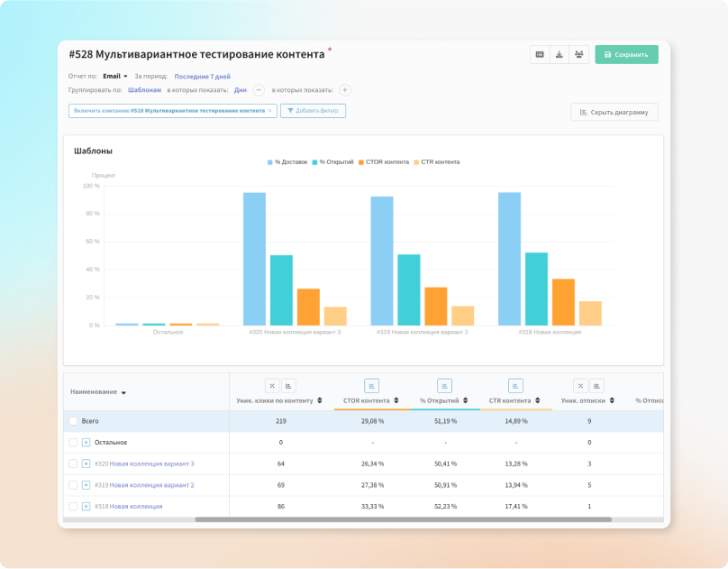
Task: Expand the '#319 Новая коллекция вариант 2' row
Action: coord(86,485)
